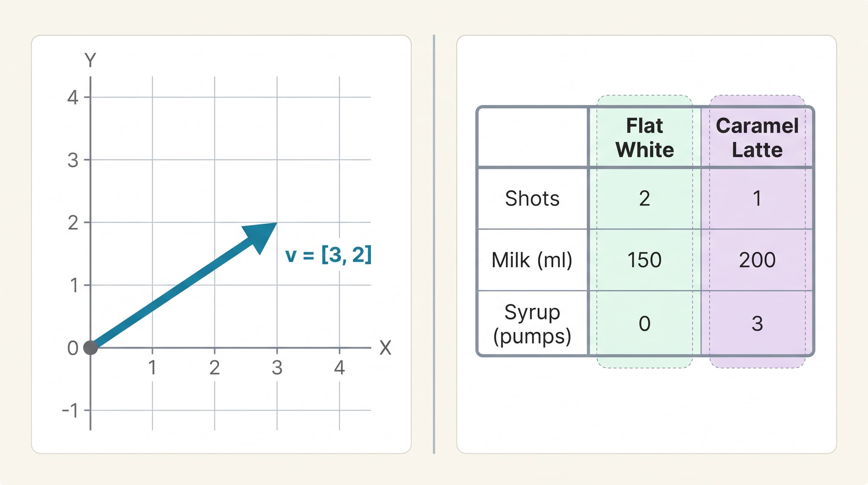This screenshot has height=485, width=868.
Task: Click the empty top-left table header cell
Action: 533,138
